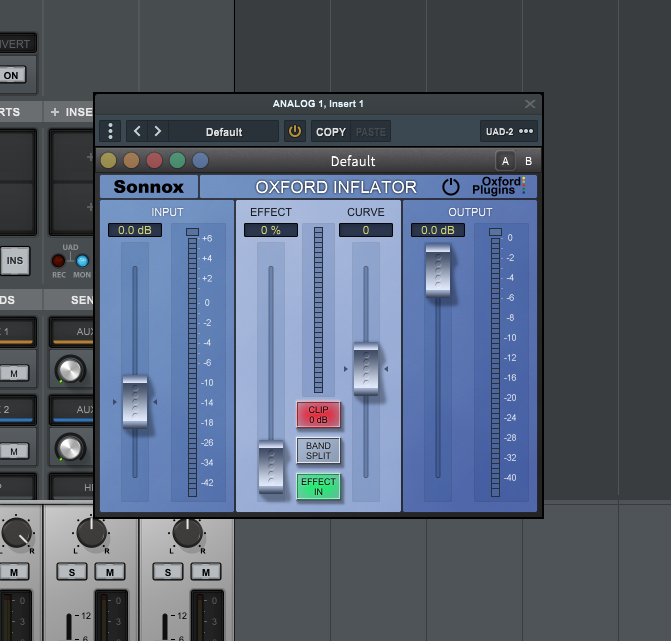Click the lower AUX send knob
671x641 pixels.
point(70,448)
